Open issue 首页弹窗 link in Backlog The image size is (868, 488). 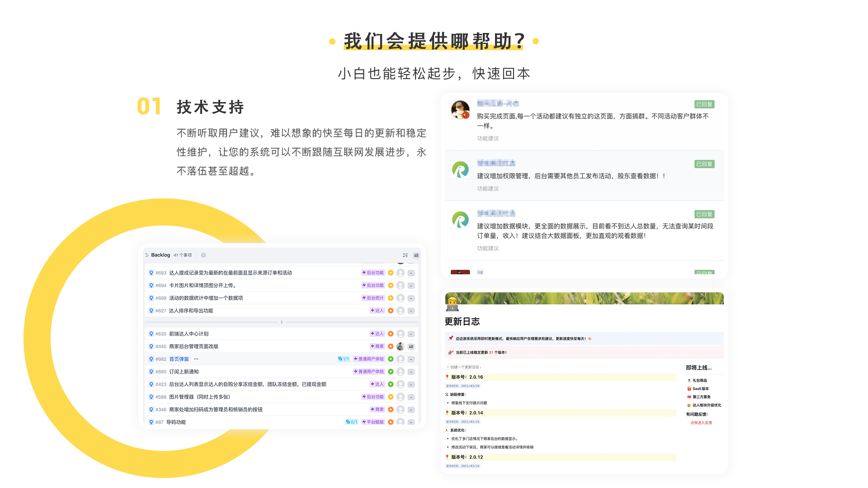[179, 359]
